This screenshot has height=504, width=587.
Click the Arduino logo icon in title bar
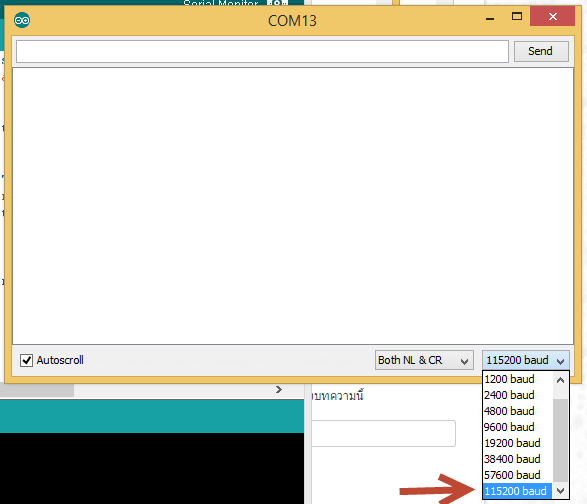(22, 20)
